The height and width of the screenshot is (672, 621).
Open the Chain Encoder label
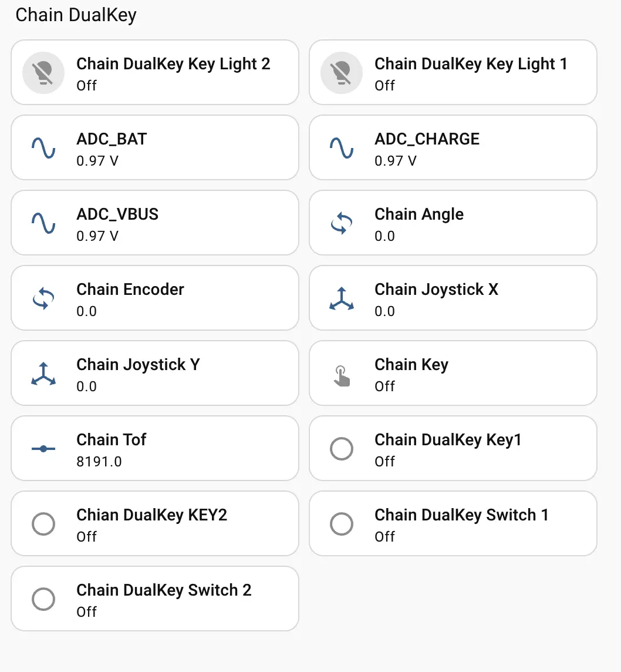click(130, 290)
